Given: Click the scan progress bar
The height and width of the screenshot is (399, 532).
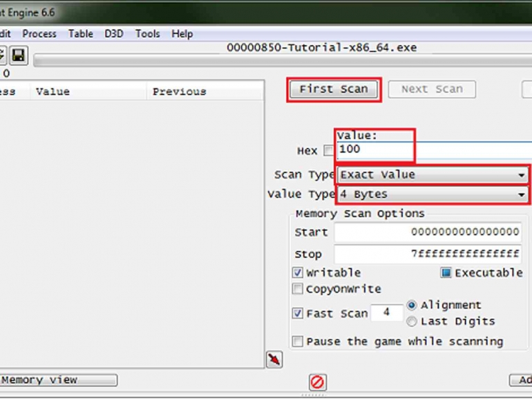Looking at the screenshot, I should (x=283, y=60).
